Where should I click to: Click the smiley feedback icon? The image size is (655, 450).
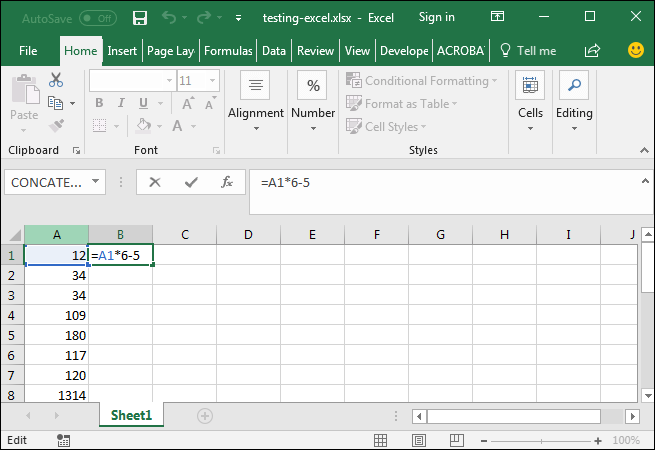(x=635, y=50)
